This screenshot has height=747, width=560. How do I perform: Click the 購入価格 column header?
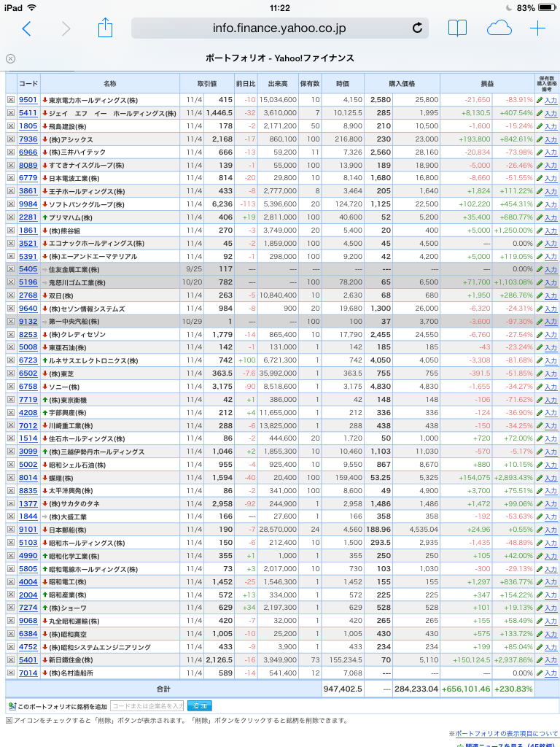click(402, 83)
